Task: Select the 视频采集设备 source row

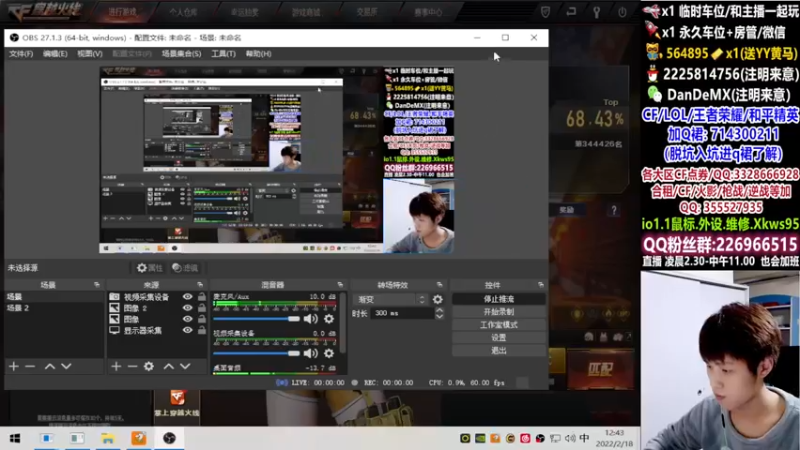Action: 158,297
